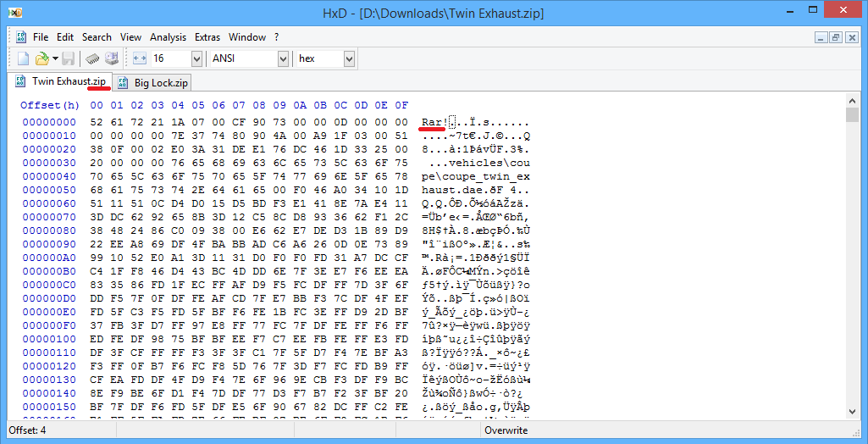Open the View menu
Image resolution: width=868 pixels, height=444 pixels.
click(x=130, y=37)
